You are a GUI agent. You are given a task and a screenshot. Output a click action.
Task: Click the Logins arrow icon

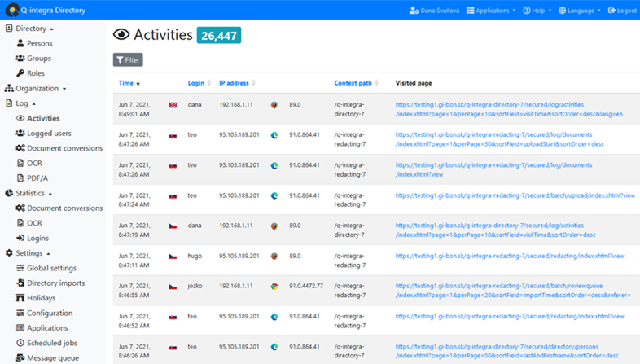point(20,238)
